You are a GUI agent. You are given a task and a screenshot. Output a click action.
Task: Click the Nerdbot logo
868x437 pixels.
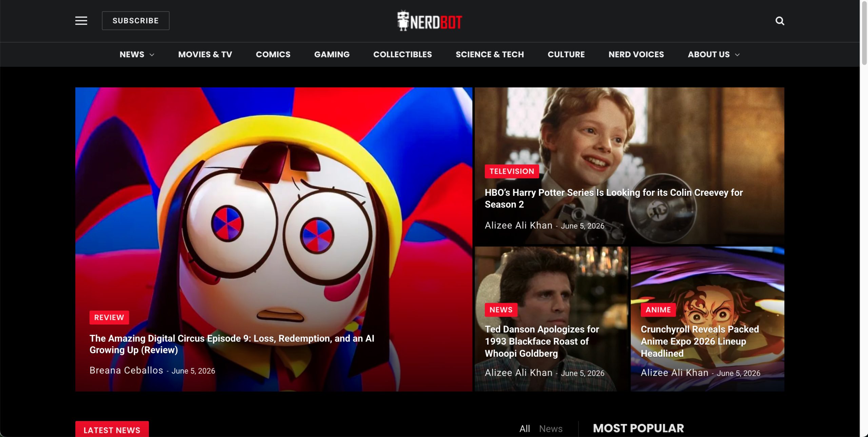click(x=430, y=21)
